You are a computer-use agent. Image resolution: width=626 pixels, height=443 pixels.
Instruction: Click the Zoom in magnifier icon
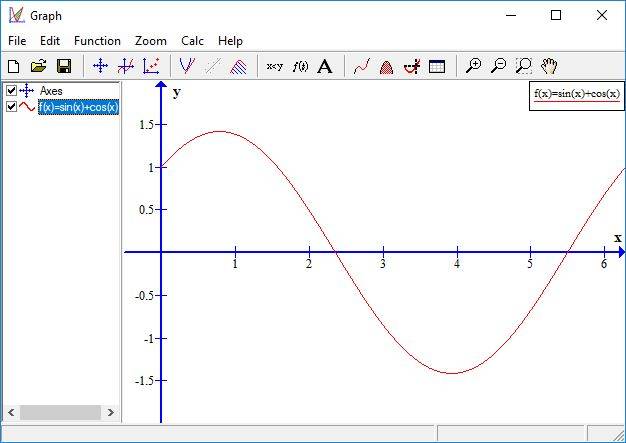474,66
